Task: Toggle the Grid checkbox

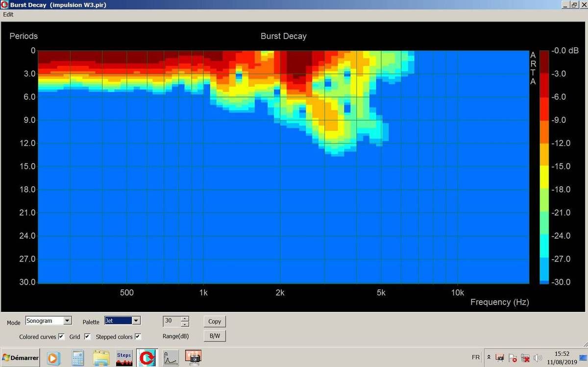Action: pyautogui.click(x=87, y=337)
